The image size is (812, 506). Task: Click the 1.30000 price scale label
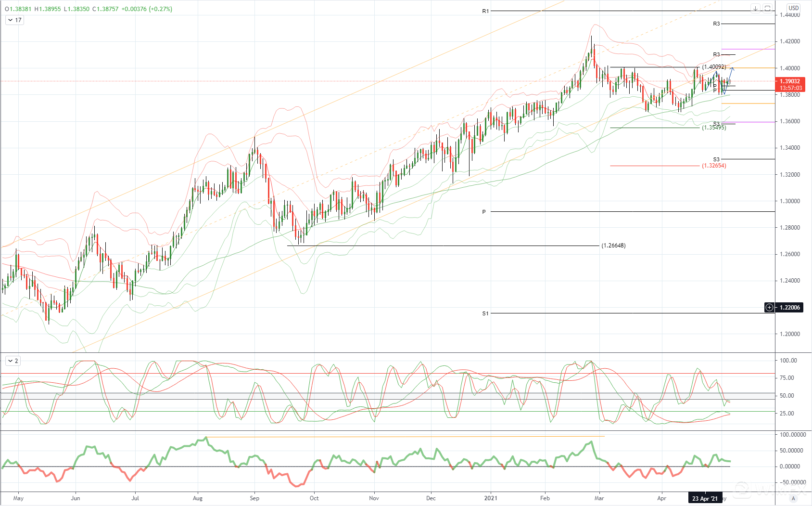790,201
